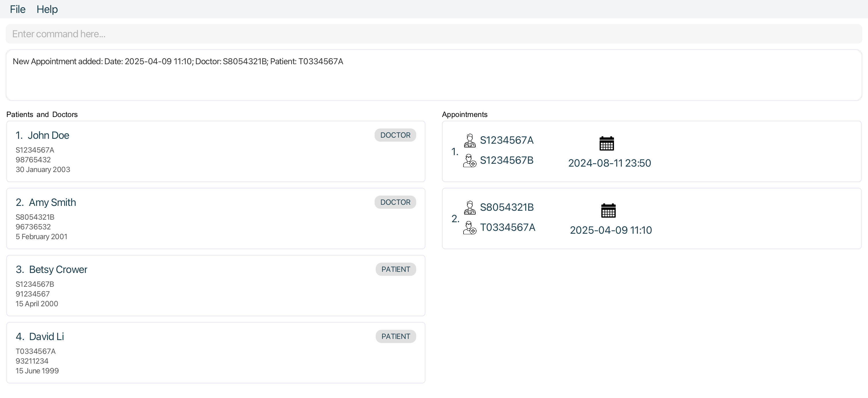Click birth date 15 April 2000
This screenshot has width=868, height=398.
(37, 303)
